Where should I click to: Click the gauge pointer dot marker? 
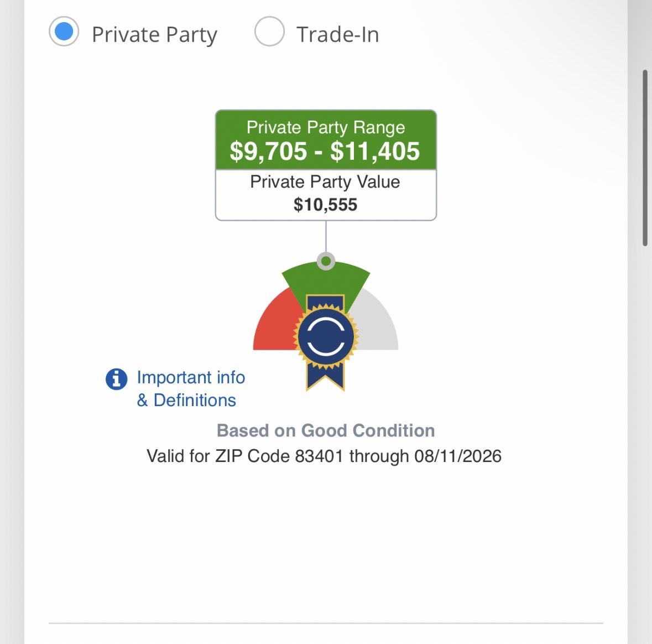click(x=326, y=261)
